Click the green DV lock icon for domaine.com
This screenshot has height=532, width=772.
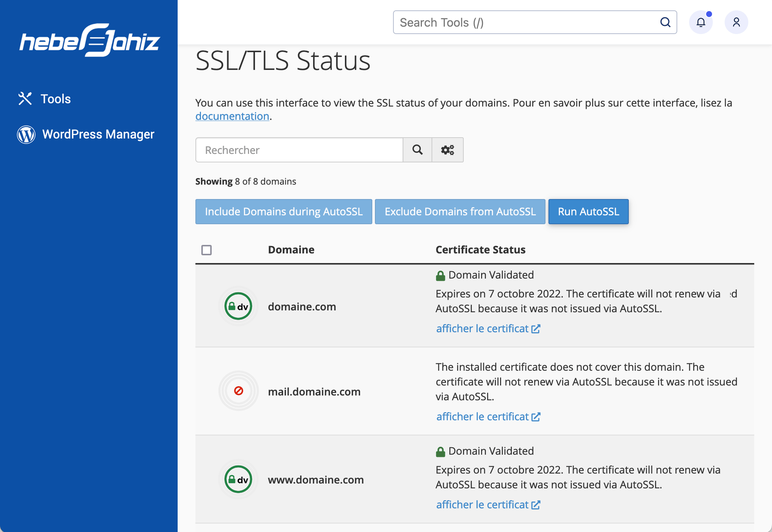238,306
